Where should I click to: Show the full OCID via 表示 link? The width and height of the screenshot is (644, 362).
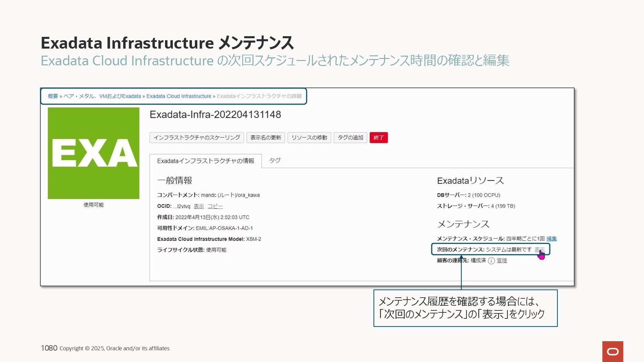click(x=199, y=206)
